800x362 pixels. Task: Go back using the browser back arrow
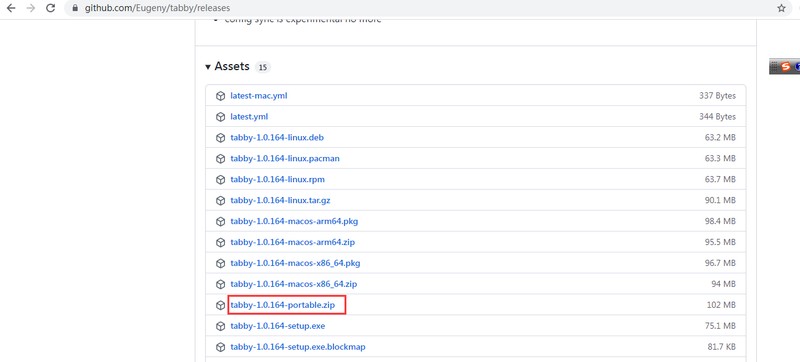tap(11, 8)
